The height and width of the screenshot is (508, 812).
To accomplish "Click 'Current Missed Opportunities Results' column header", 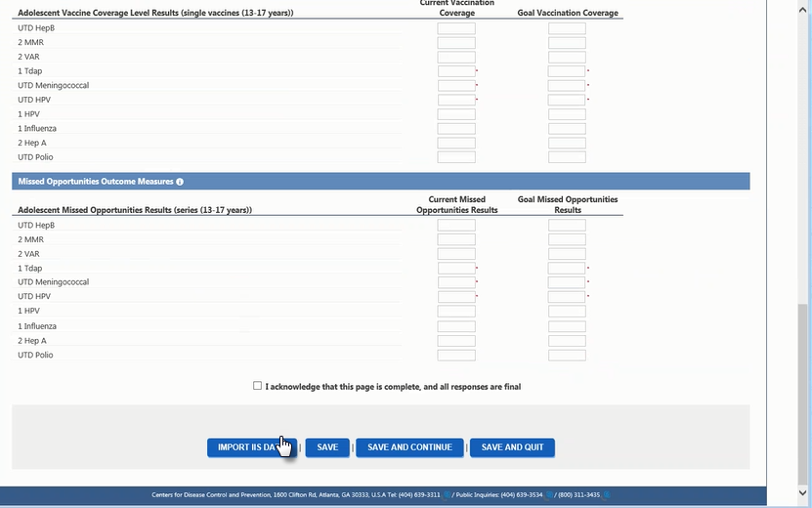I will pyautogui.click(x=456, y=204).
